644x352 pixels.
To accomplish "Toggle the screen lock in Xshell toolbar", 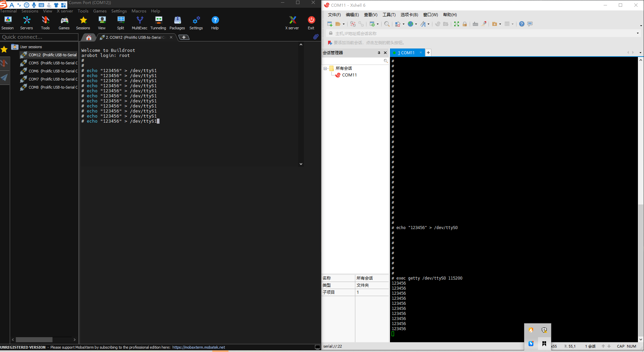I will coord(465,24).
